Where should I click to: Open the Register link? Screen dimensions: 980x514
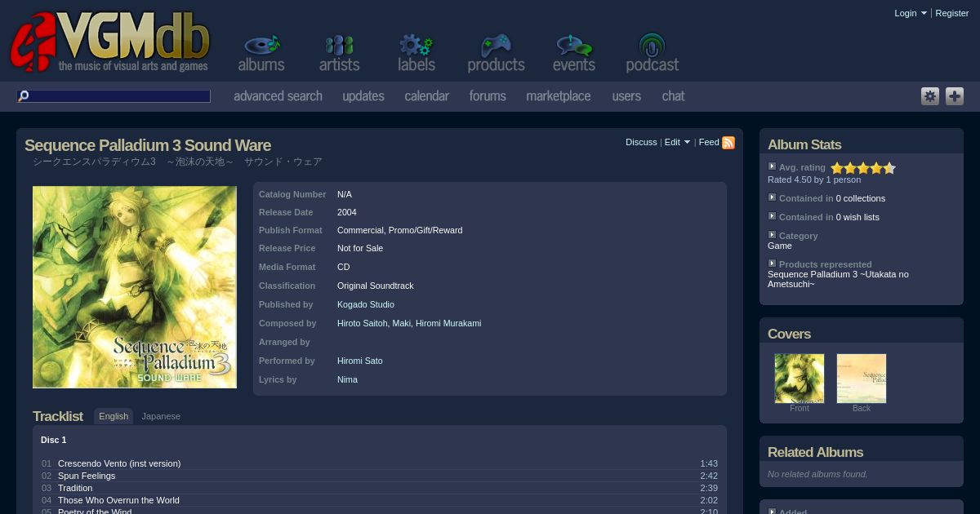click(952, 13)
